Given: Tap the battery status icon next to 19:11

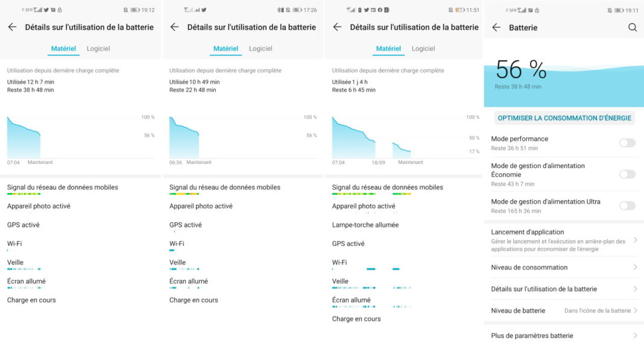Looking at the screenshot, I should click(x=619, y=10).
